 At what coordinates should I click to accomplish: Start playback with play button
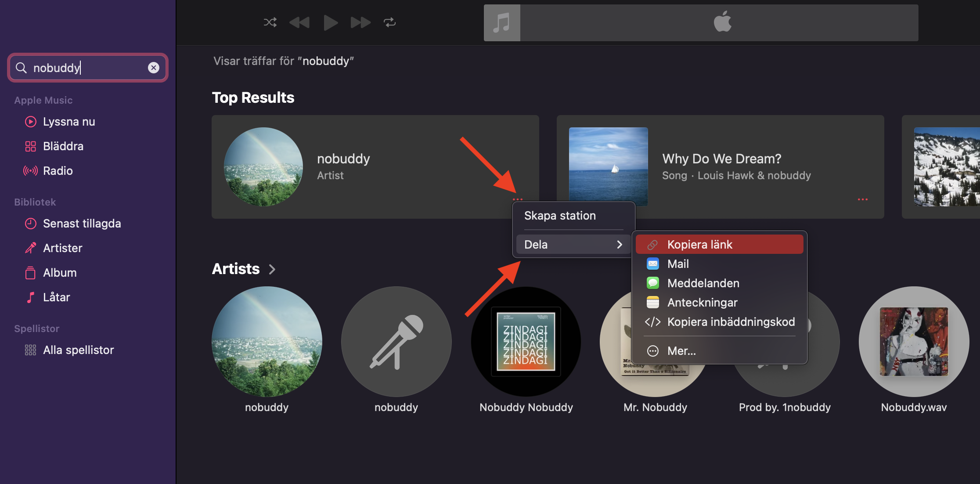[330, 22]
